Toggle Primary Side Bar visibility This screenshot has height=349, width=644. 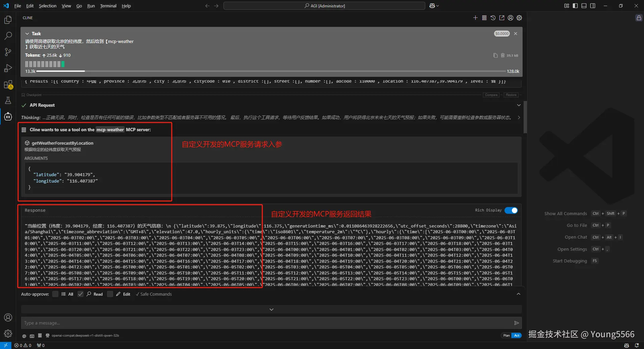click(575, 6)
